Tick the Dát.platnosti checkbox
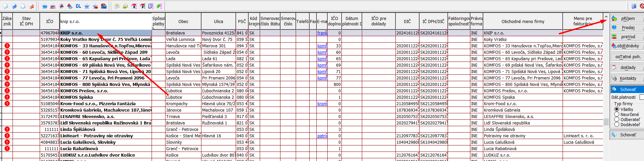 641,97
